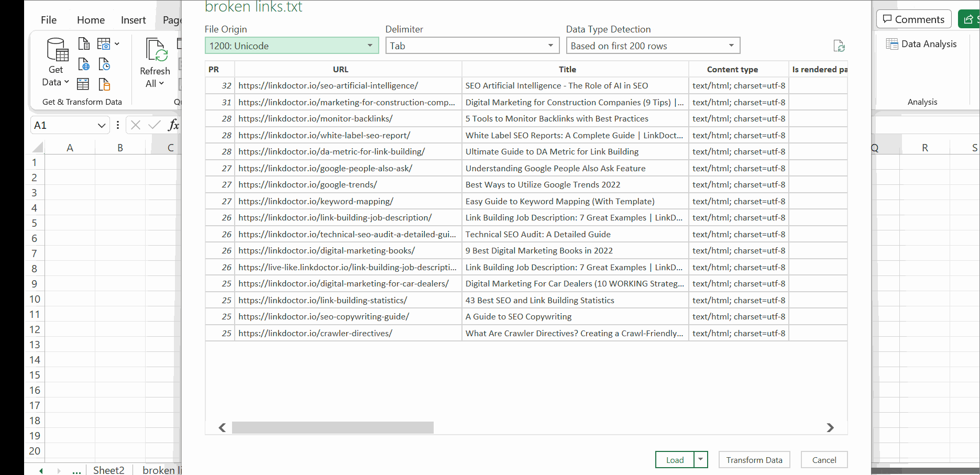Click the formula bar vertical dots handle
This screenshot has height=475, width=980.
[118, 125]
